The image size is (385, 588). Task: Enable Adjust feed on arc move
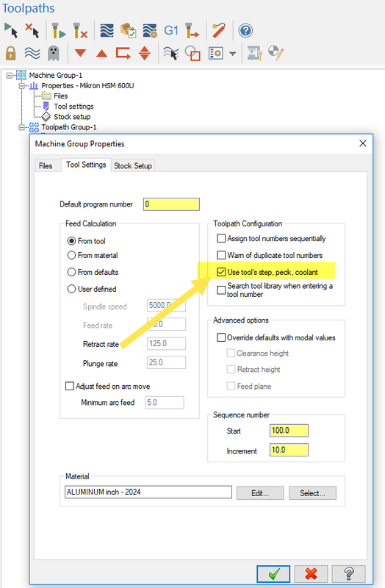tap(70, 387)
